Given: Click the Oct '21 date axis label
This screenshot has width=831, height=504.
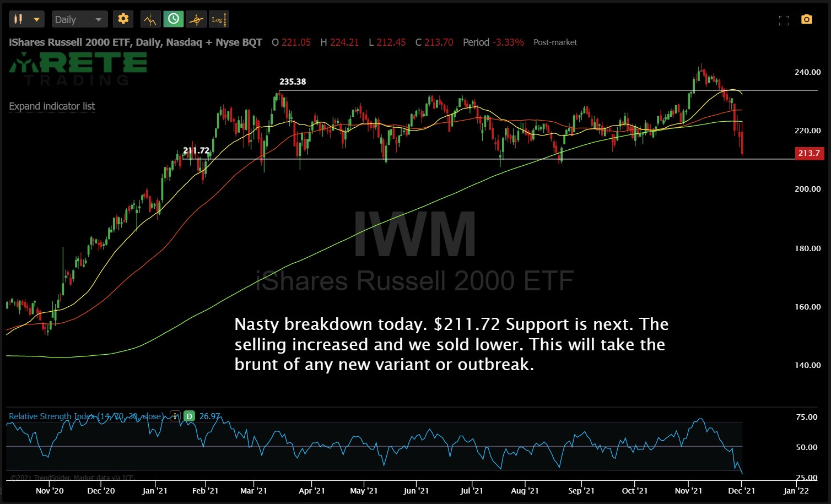Looking at the screenshot, I should coord(635,491).
